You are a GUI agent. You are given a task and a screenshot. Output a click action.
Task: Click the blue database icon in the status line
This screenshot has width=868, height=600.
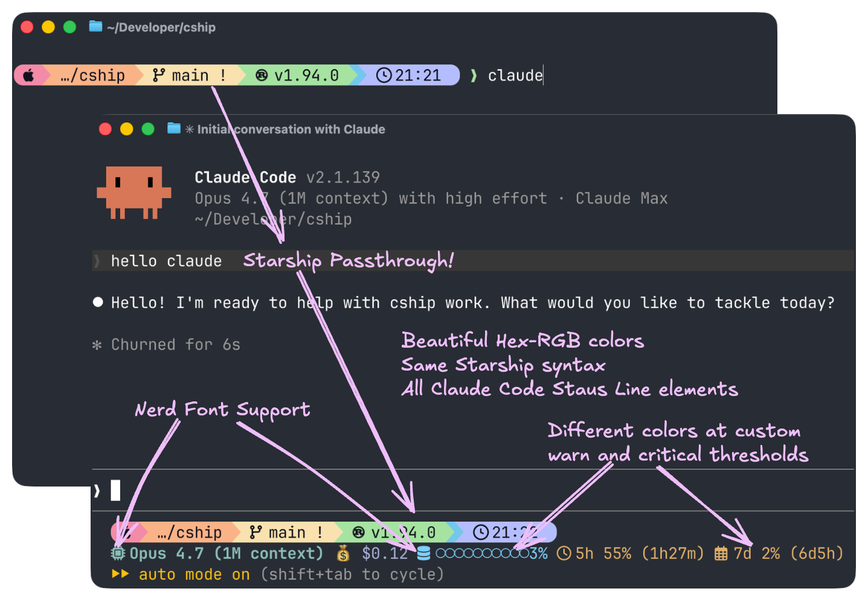[x=424, y=553]
